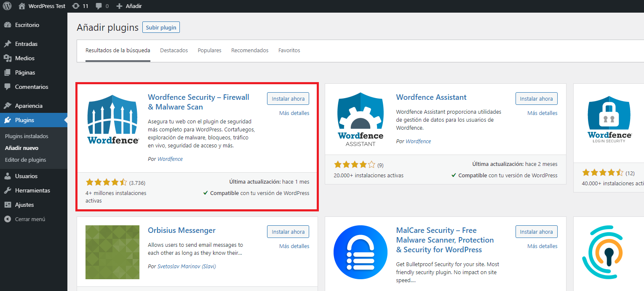The image size is (644, 291).
Task: Switch to Resultados de la búsqueda tab
Action: click(x=118, y=51)
